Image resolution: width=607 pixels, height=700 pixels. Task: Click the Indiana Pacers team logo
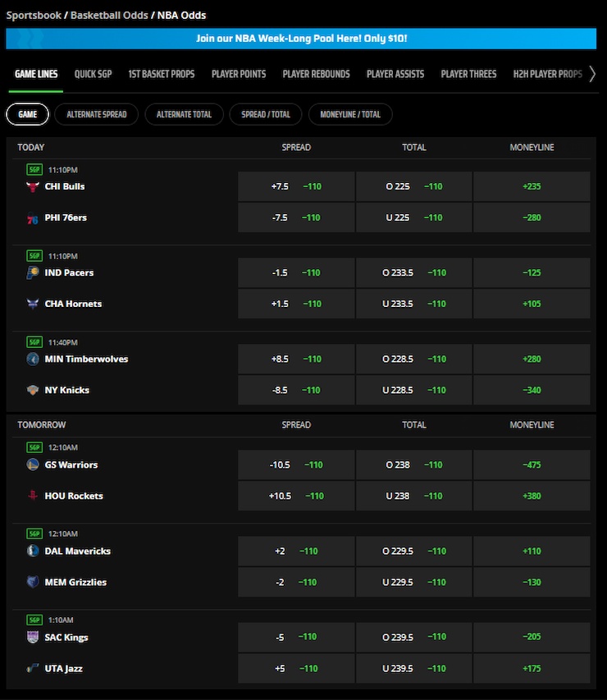click(x=33, y=272)
